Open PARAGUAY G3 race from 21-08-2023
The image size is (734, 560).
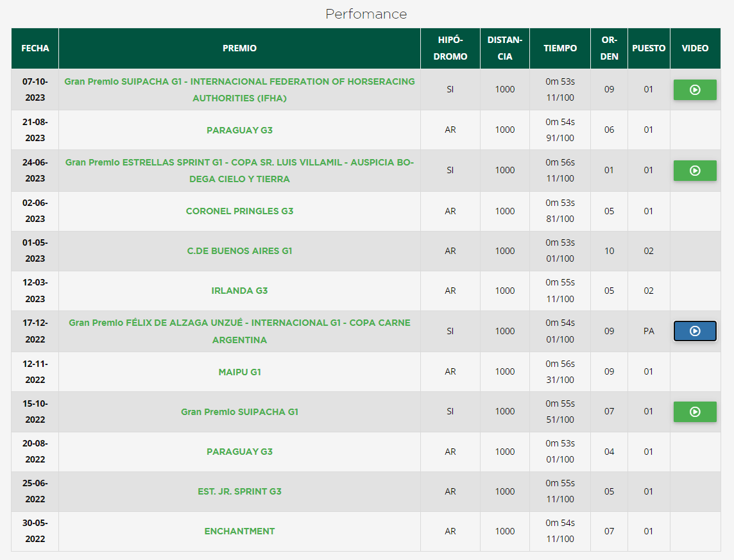click(239, 130)
